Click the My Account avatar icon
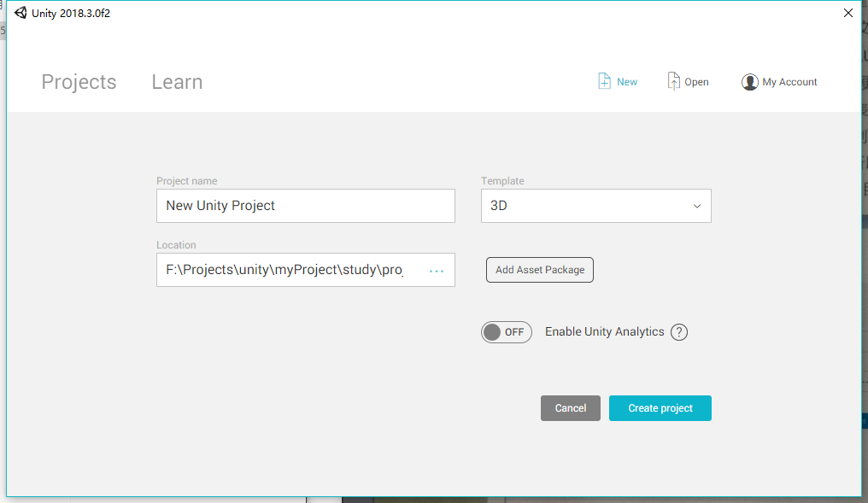This screenshot has height=503, width=868. click(749, 82)
